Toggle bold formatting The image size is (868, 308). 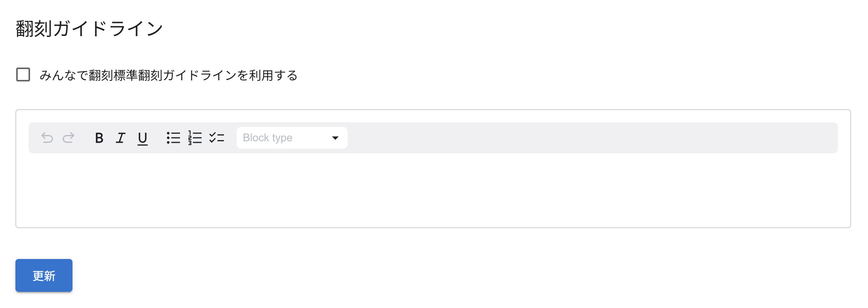tap(99, 138)
